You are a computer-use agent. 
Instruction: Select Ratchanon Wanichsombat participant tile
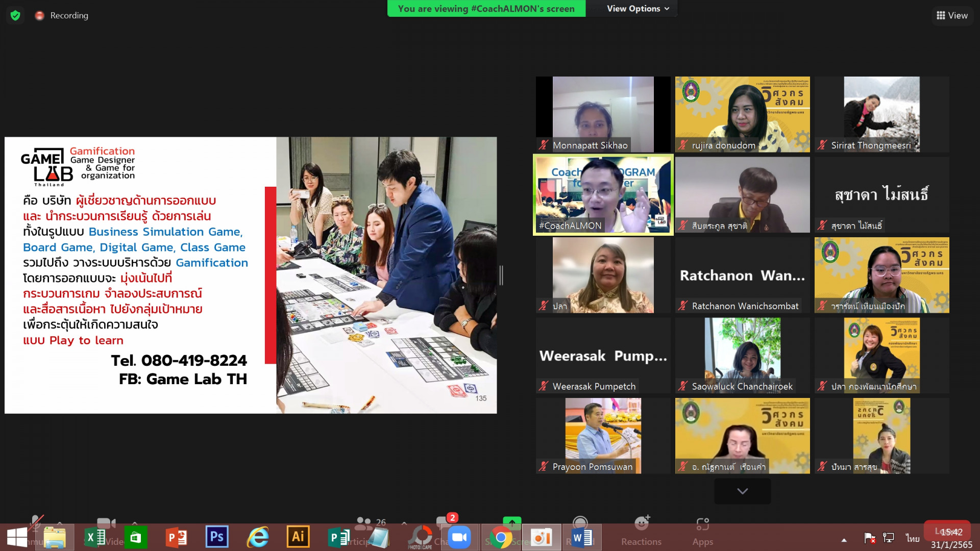(742, 275)
